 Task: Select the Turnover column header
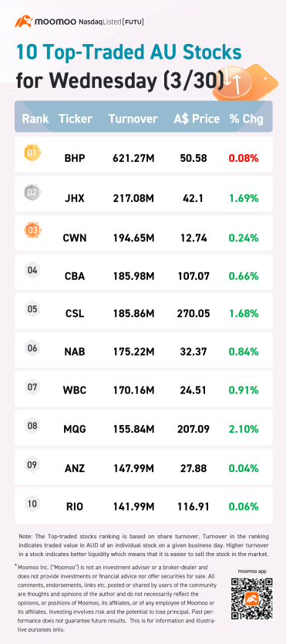133,119
